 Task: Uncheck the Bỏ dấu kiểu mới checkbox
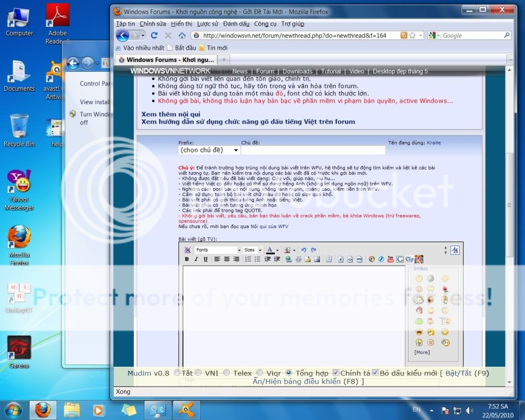[375, 373]
